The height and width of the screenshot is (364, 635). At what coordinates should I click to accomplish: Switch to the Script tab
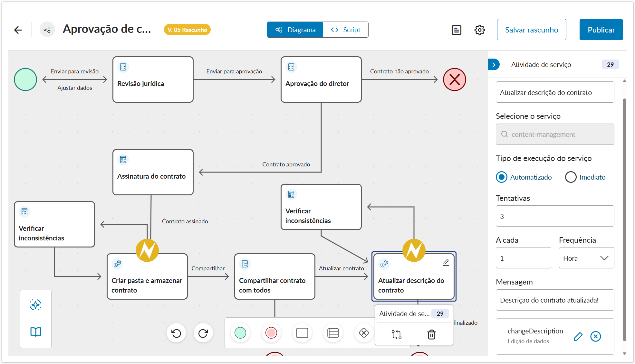coord(346,30)
